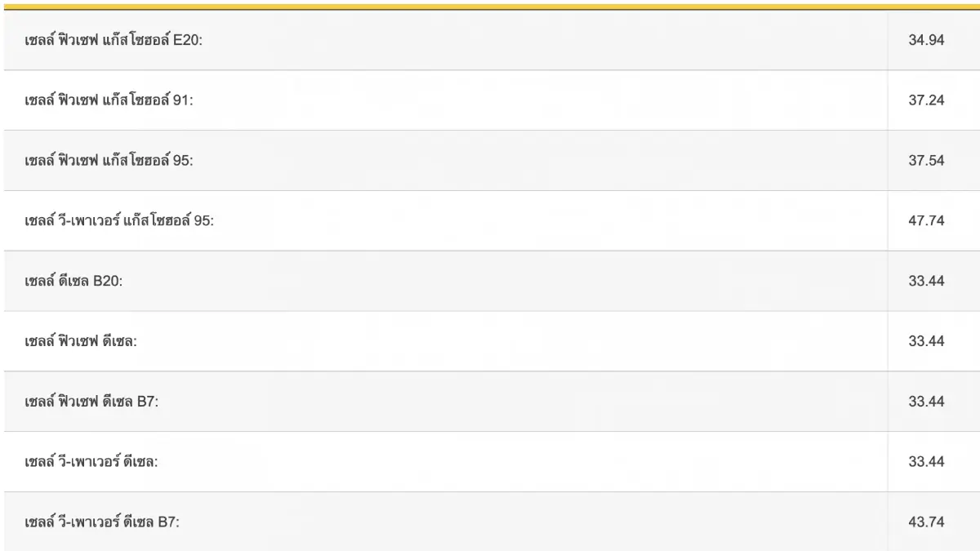
Task: Select the price for เชลล์ ดีเซล B20
Action: point(926,281)
